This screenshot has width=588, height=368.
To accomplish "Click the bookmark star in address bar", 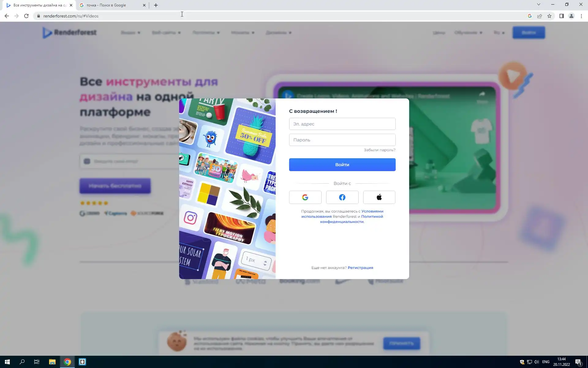I will (x=549, y=16).
